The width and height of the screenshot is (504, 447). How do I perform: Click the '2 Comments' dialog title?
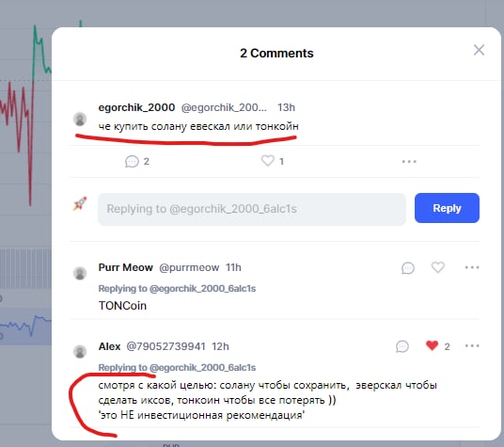[276, 54]
